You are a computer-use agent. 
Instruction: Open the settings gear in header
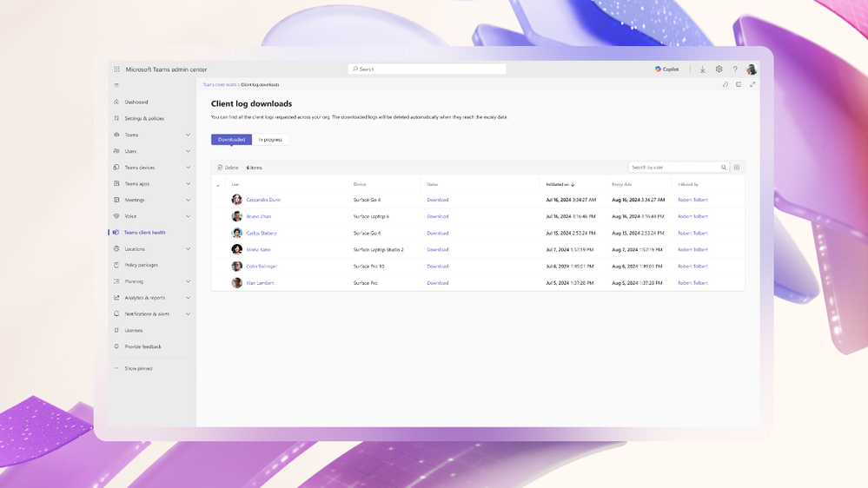tap(719, 69)
